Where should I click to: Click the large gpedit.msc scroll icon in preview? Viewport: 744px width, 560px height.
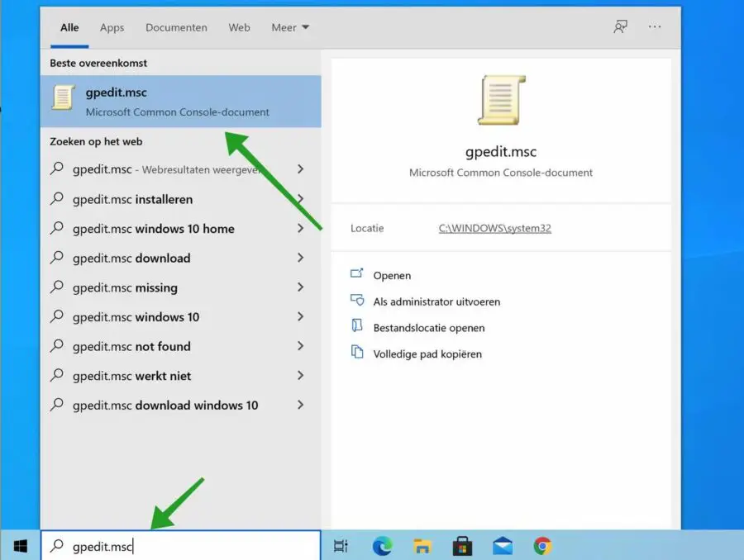pyautogui.click(x=502, y=100)
